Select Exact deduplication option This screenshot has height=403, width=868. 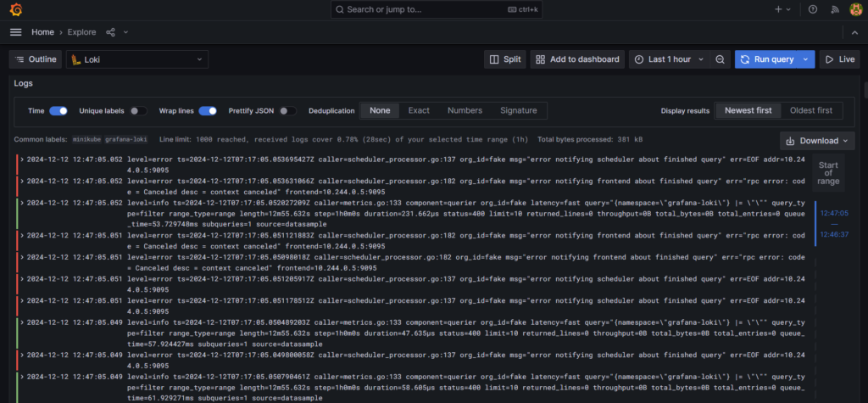coord(419,110)
